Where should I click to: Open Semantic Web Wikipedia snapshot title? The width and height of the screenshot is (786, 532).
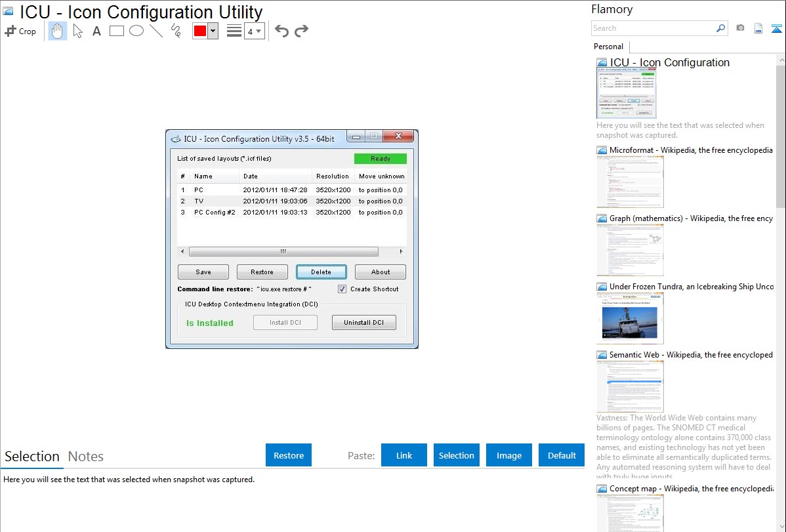pos(691,354)
